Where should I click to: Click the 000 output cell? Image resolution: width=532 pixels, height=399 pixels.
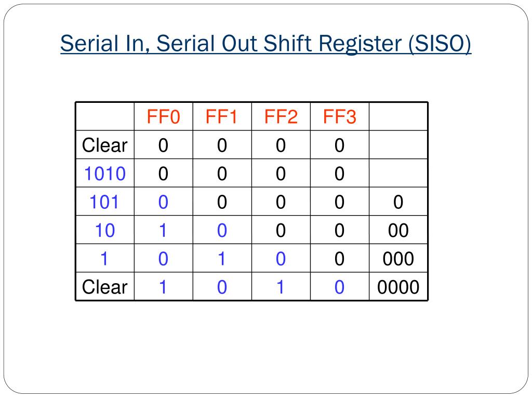398,259
